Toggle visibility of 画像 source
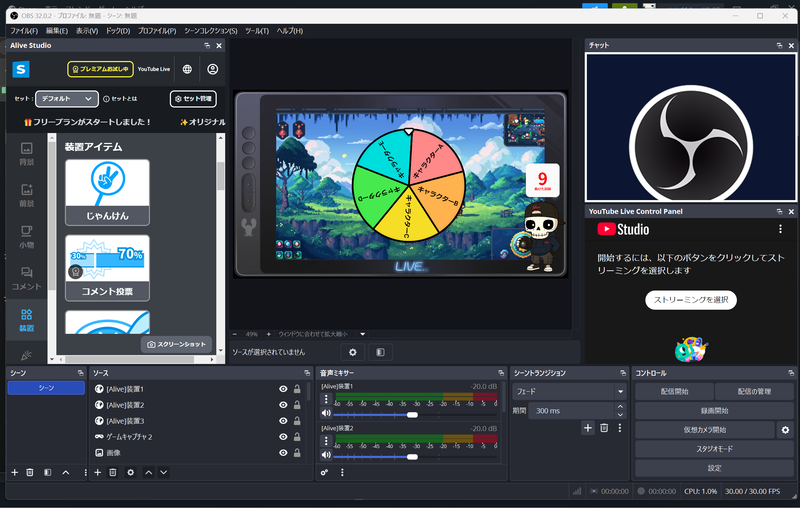 coord(283,452)
